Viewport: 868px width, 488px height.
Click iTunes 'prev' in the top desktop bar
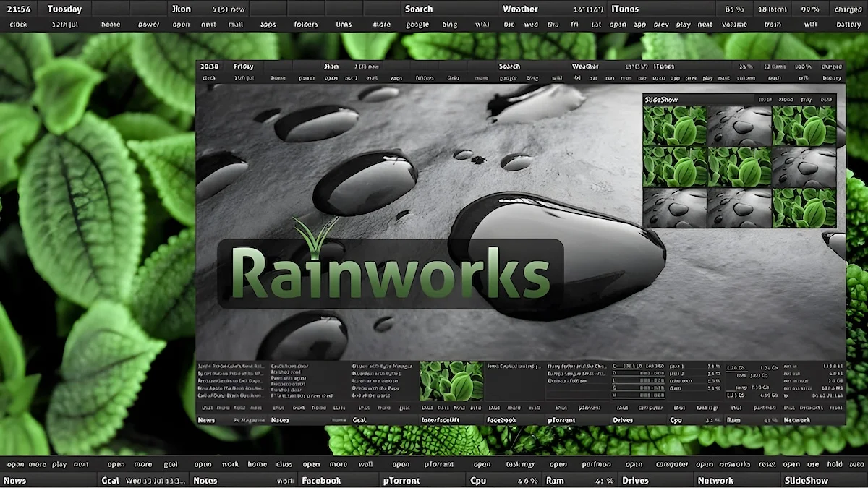[661, 24]
